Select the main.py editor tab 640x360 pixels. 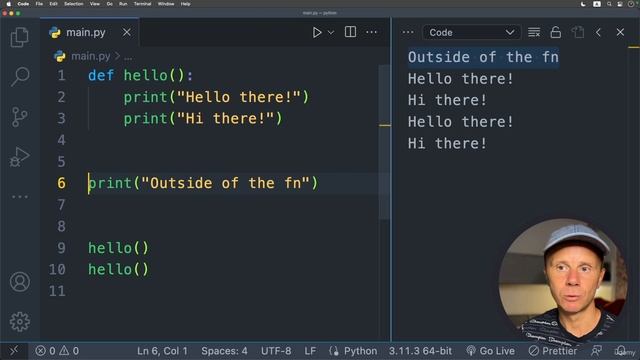click(x=90, y=32)
